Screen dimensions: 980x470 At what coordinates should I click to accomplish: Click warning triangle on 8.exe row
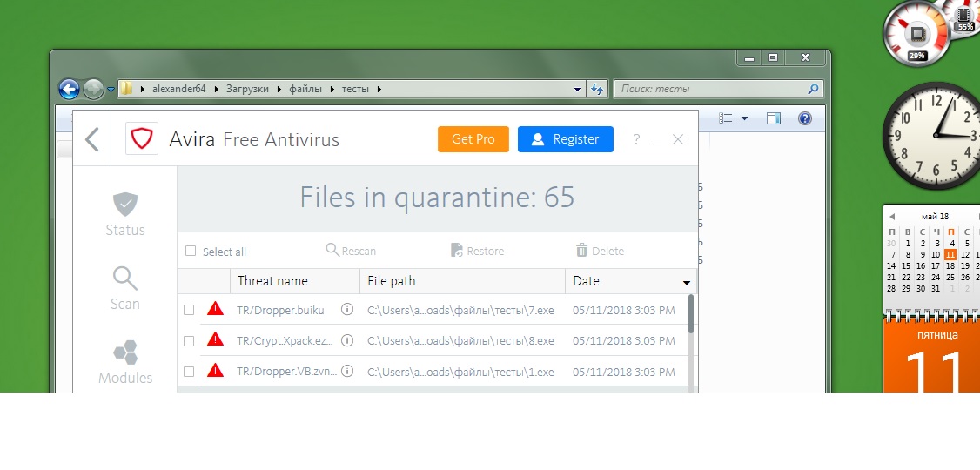[x=216, y=339]
